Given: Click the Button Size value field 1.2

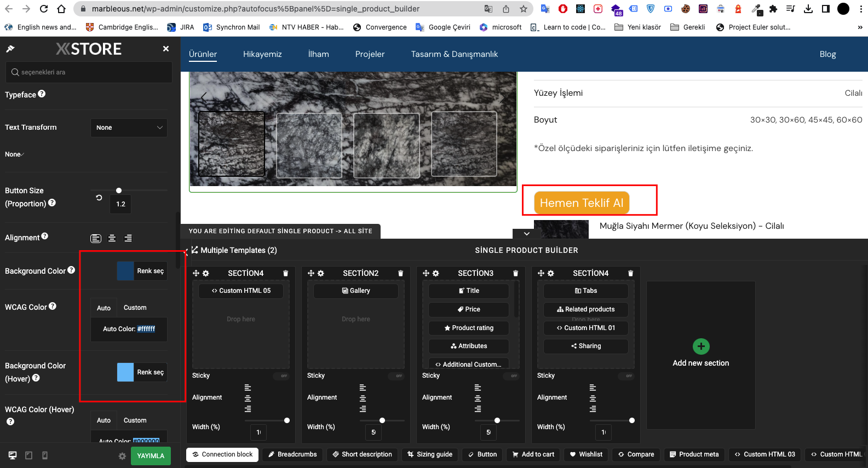Looking at the screenshot, I should (x=120, y=204).
